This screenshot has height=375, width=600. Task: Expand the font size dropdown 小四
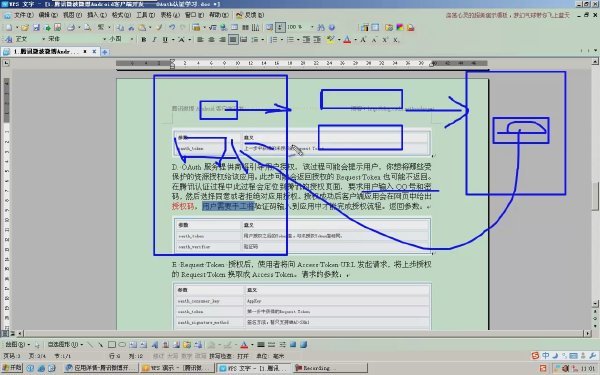tap(132, 39)
